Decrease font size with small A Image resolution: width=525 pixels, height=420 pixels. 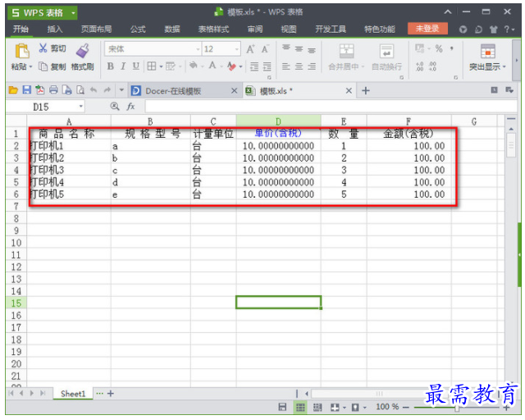(x=265, y=49)
